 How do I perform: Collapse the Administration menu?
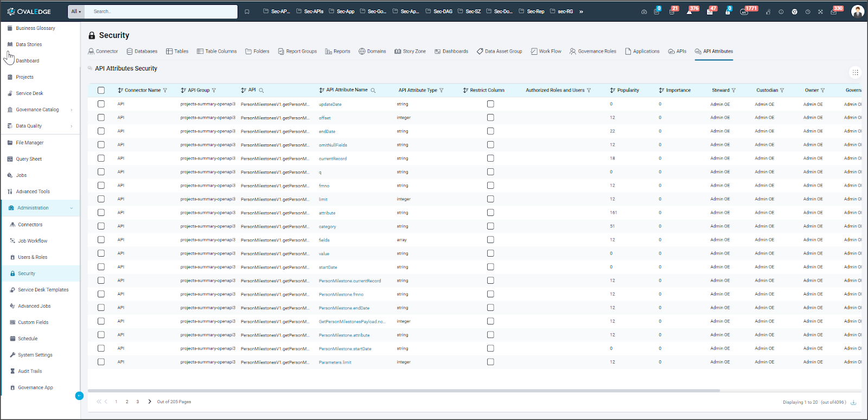tap(72, 208)
